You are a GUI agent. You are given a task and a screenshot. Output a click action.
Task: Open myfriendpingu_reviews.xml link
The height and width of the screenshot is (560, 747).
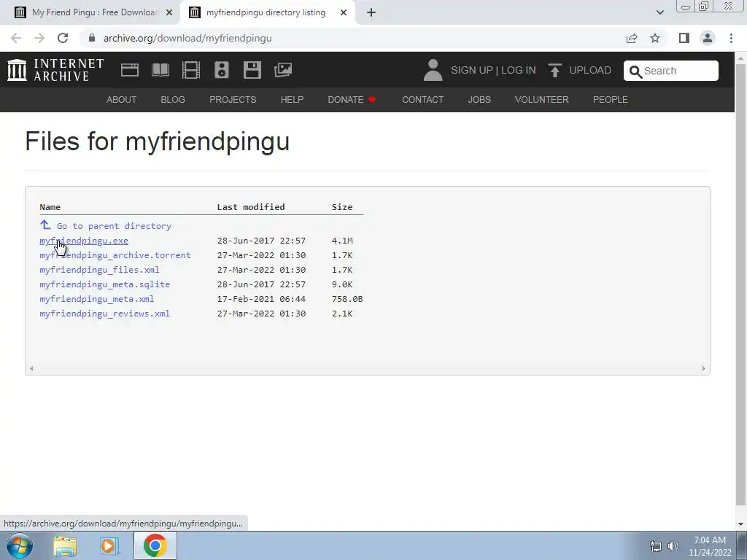pyautogui.click(x=105, y=314)
